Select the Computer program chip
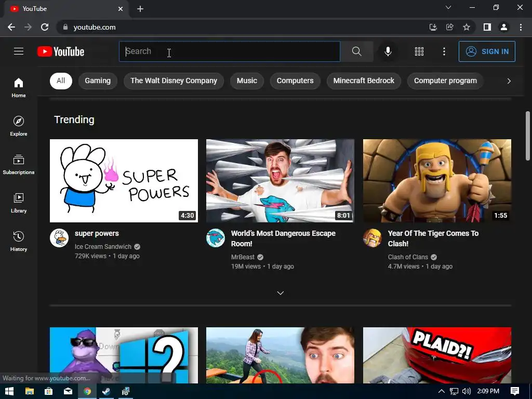The width and height of the screenshot is (532, 399). (445, 81)
